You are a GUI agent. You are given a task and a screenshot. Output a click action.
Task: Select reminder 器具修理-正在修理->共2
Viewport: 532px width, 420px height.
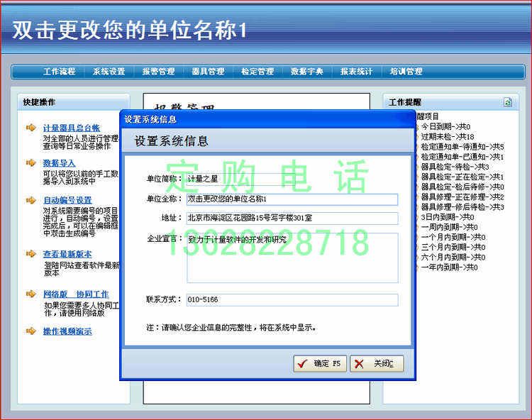click(462, 197)
